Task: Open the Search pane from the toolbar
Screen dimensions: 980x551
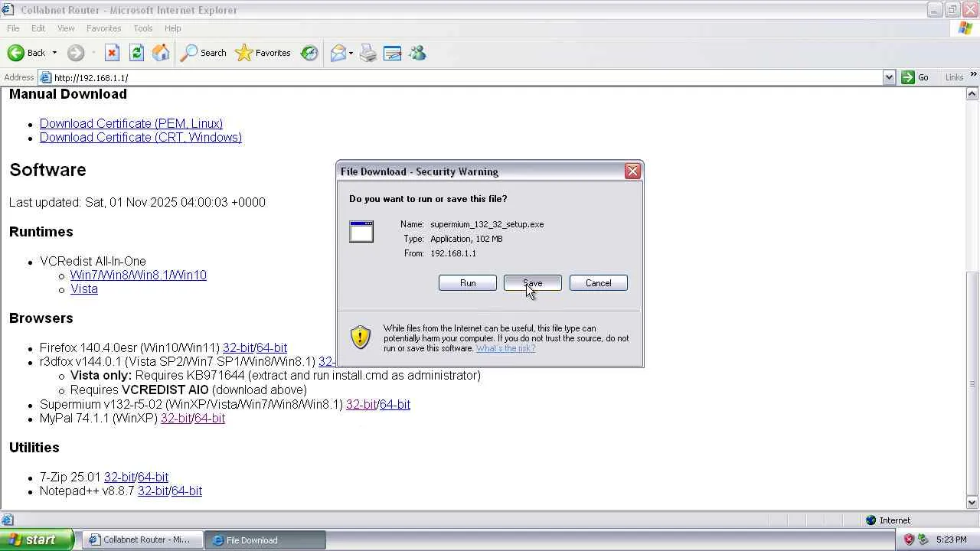Action: (204, 53)
